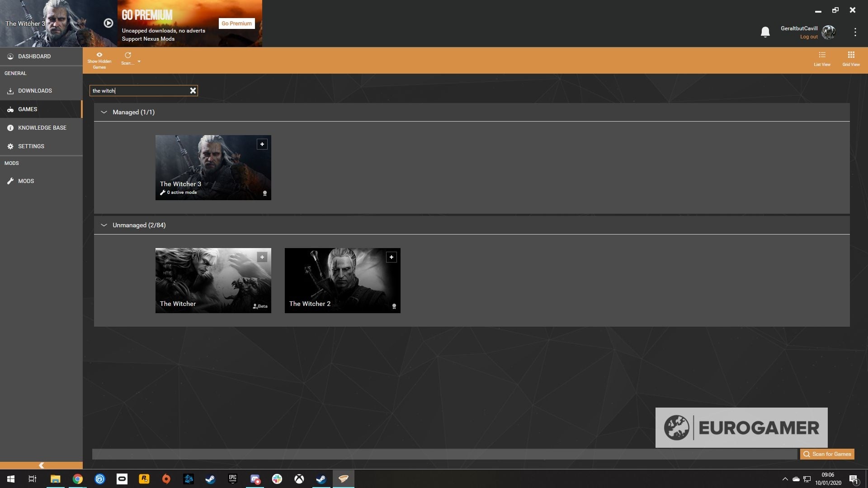Collapse the Managed section
The width and height of the screenshot is (868, 488).
[x=104, y=112]
